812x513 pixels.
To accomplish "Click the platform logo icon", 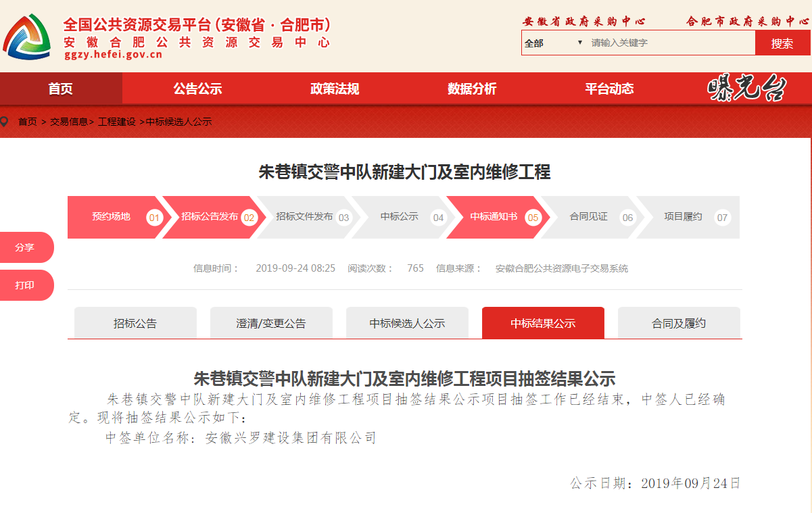I will point(28,36).
